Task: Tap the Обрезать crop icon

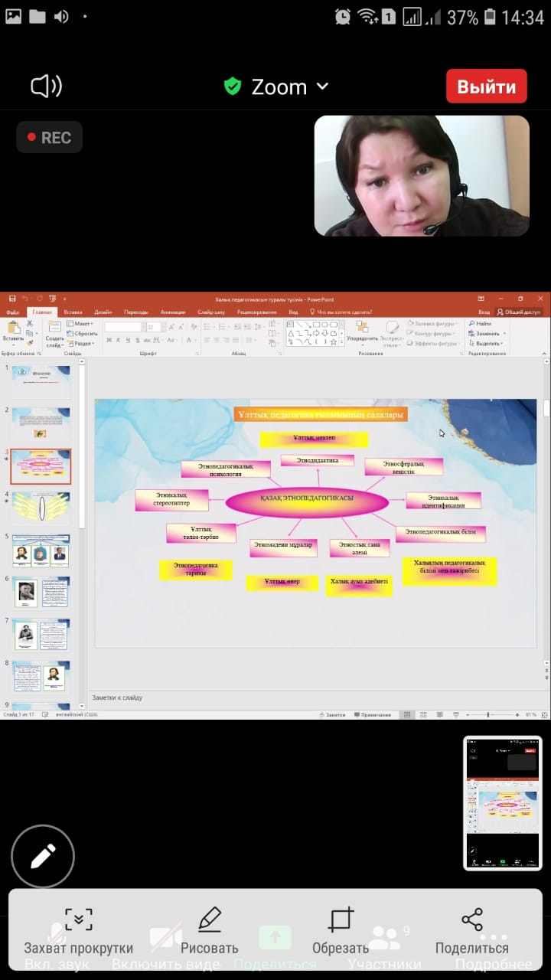Action: coord(341,920)
